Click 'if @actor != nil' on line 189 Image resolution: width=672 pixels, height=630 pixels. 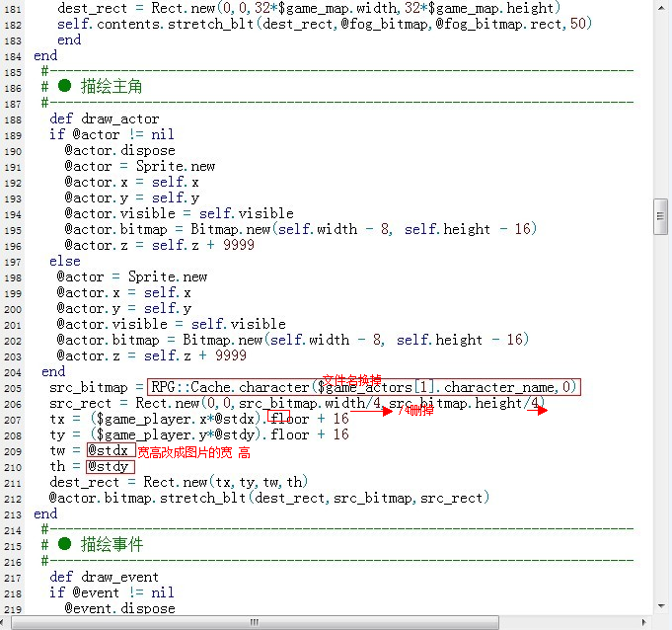[x=112, y=134]
